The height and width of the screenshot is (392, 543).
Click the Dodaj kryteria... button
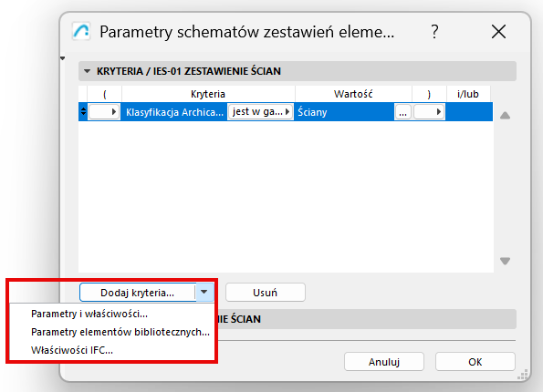point(138,293)
